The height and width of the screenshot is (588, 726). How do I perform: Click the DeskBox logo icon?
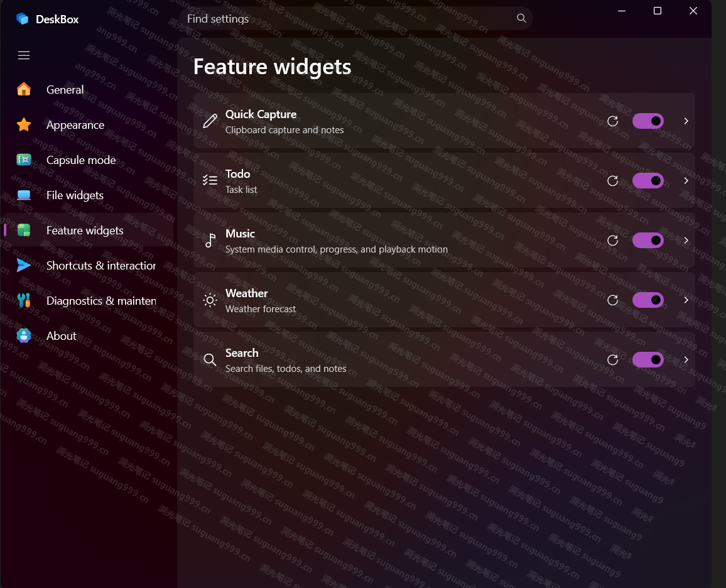coord(22,18)
